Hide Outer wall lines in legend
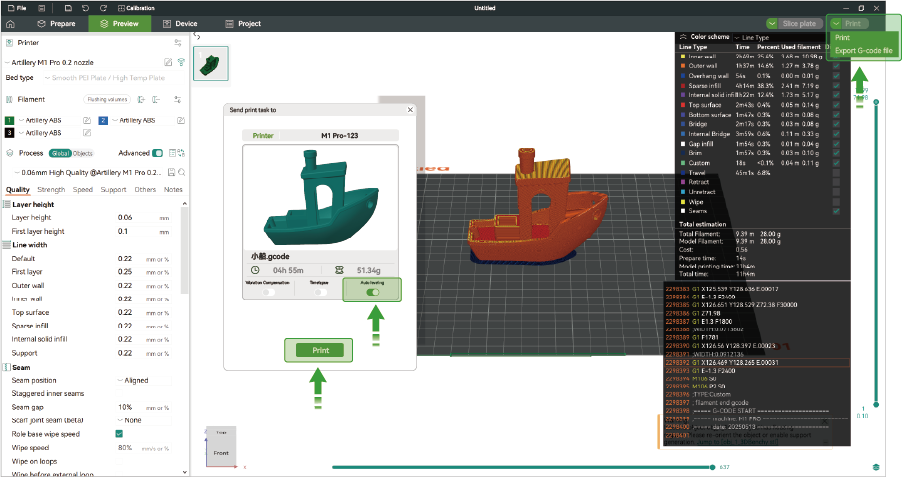Screen dimensions: 903x477 click(836, 66)
